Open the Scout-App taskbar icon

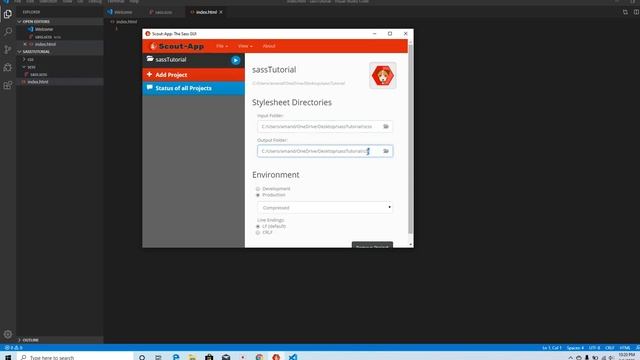(x=276, y=357)
